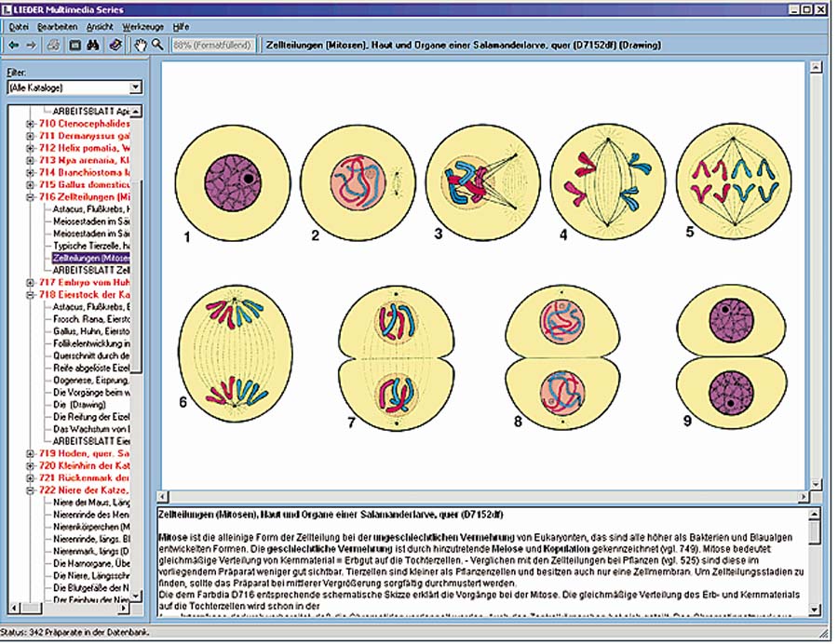Select 'Reife abgelöste Eizel' tree item

[x=91, y=368]
